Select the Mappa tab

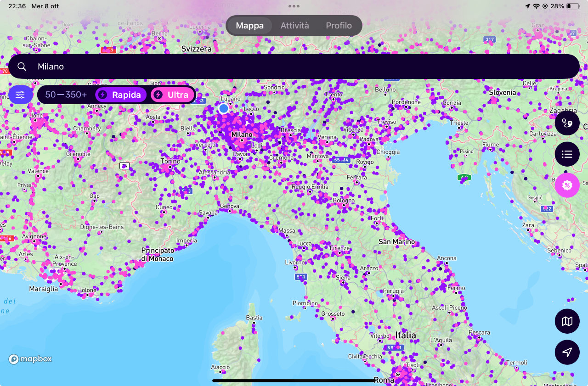(x=249, y=26)
